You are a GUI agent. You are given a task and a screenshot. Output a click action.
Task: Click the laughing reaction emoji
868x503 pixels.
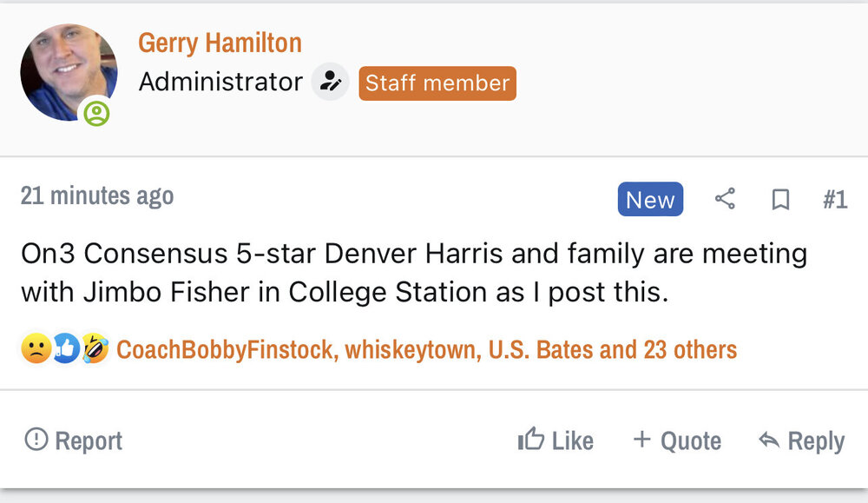(95, 349)
